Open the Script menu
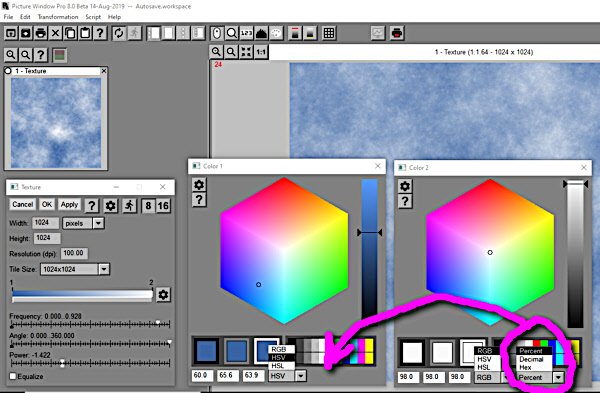Image resolution: width=600 pixels, height=393 pixels. point(93,17)
